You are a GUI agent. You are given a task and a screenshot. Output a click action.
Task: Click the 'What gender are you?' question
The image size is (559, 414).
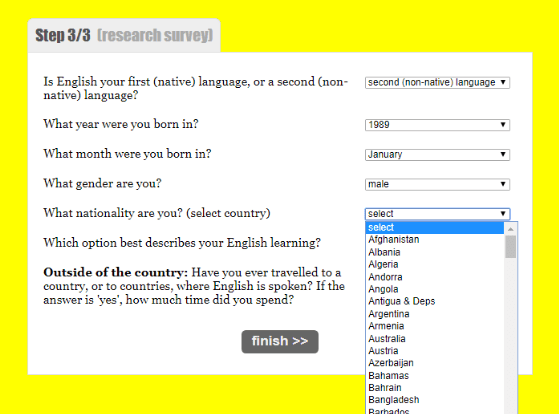click(102, 183)
